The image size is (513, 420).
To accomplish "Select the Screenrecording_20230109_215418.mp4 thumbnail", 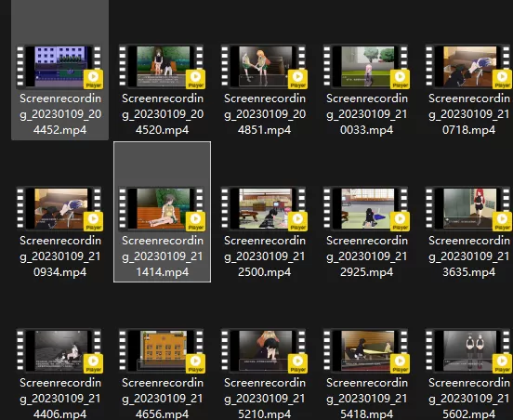I will pos(366,351).
